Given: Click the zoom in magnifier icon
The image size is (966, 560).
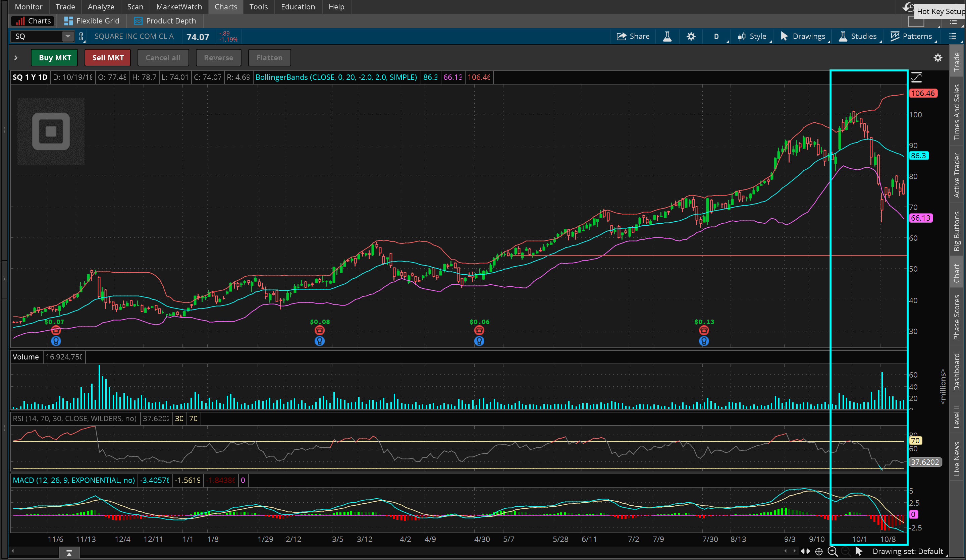Looking at the screenshot, I should point(832,551).
